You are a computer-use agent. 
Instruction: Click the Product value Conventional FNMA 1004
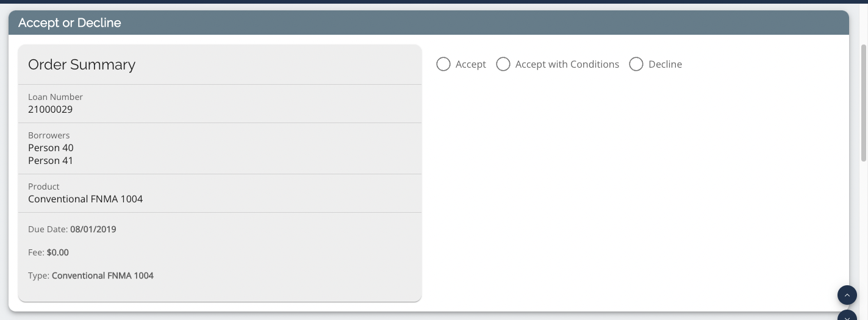pos(85,199)
